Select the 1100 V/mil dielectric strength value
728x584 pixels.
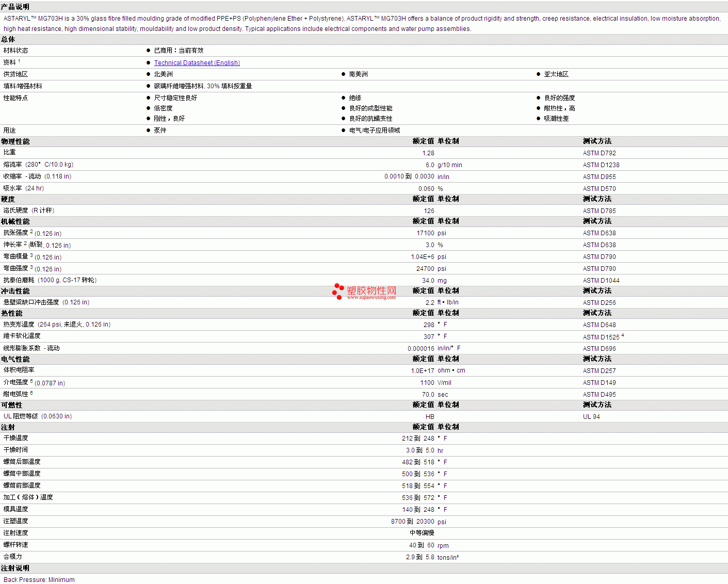[x=435, y=383]
